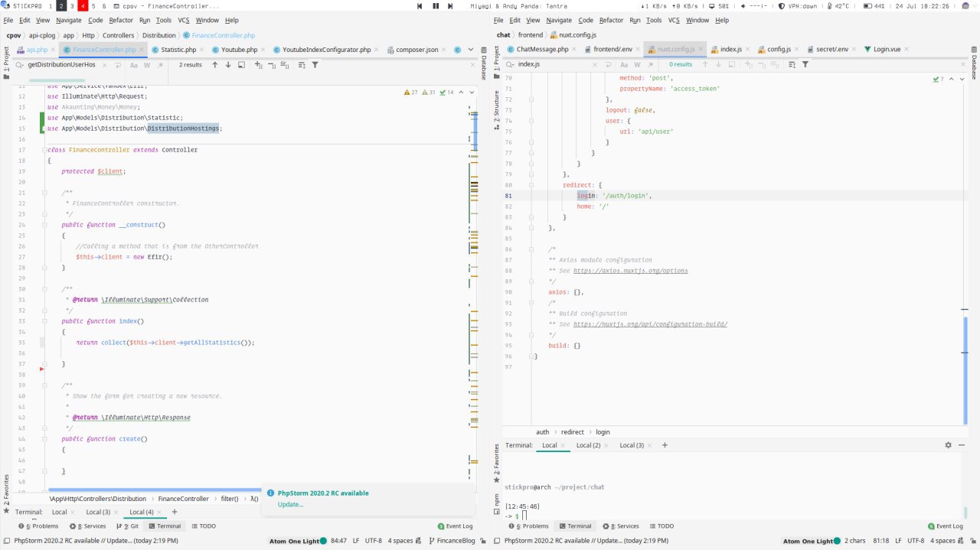Viewport: 980px width, 550px height.
Task: Open Refactor menu in left window
Action: pos(121,20)
